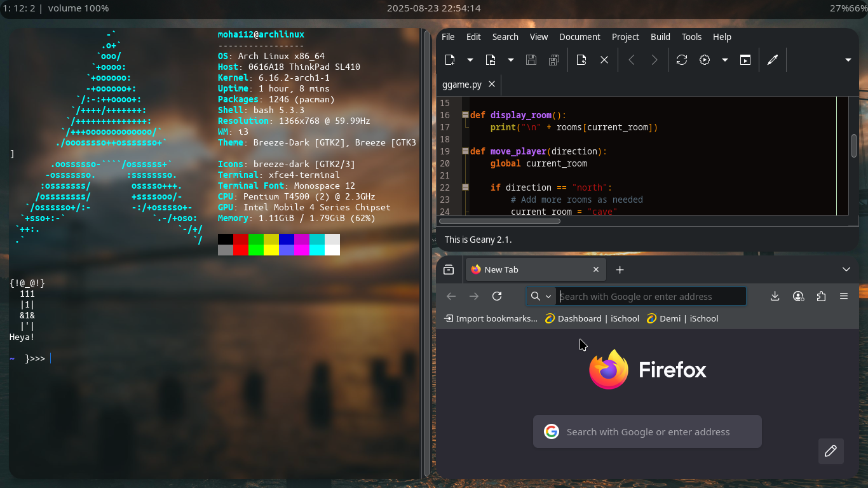The width and height of the screenshot is (868, 488).
Task: Open the recent files arrow beside Geany's Open icon
Action: (511, 60)
